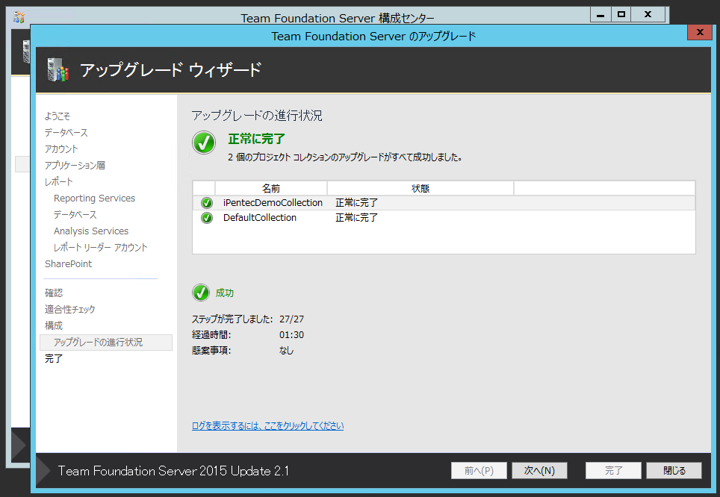Screen dimensions: 720x497
Task: Click the 完了 button in the footer
Action: click(613, 470)
